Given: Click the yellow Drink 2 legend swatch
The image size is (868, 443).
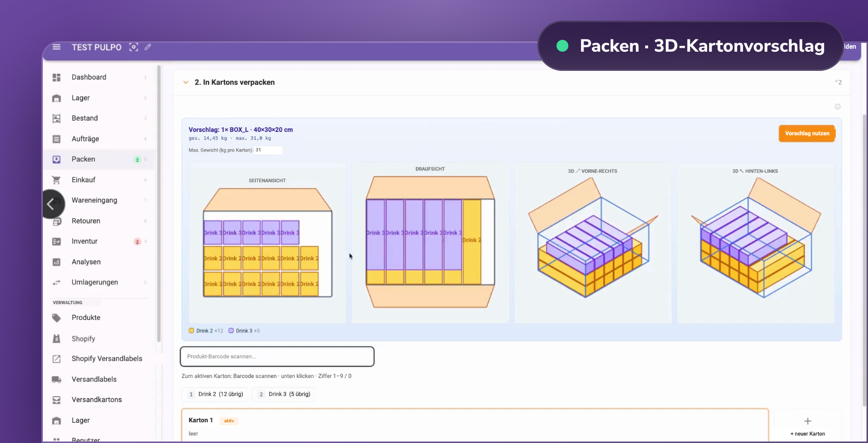Looking at the screenshot, I should (191, 331).
